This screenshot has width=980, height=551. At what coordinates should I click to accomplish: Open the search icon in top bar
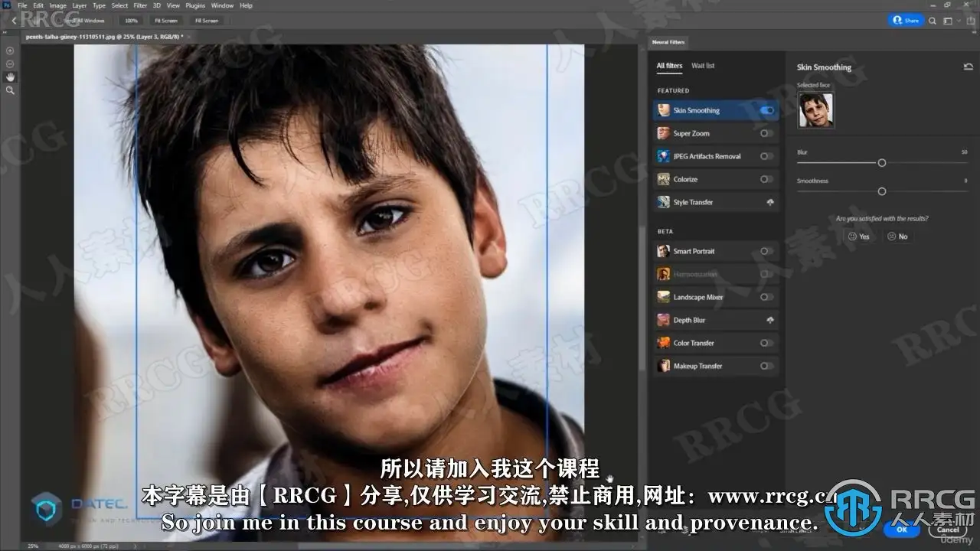[x=933, y=21]
